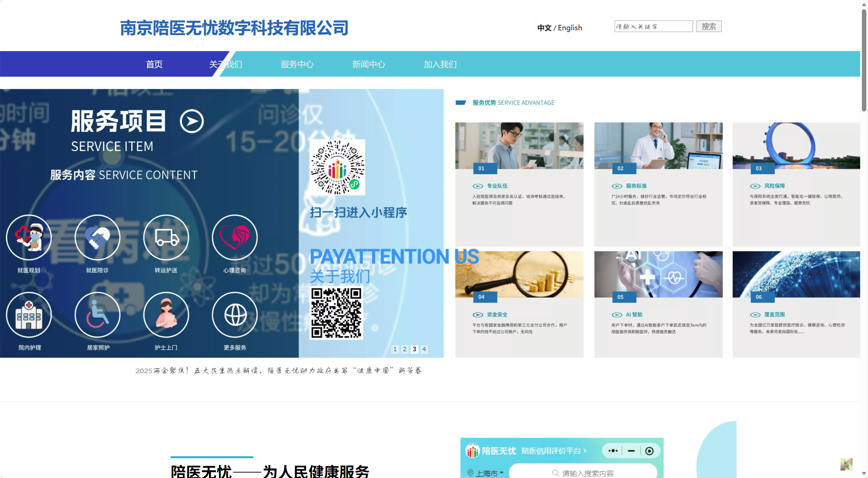This screenshot has height=478, width=868.
Task: Select carousel slide 3 indicator
Action: coord(414,349)
